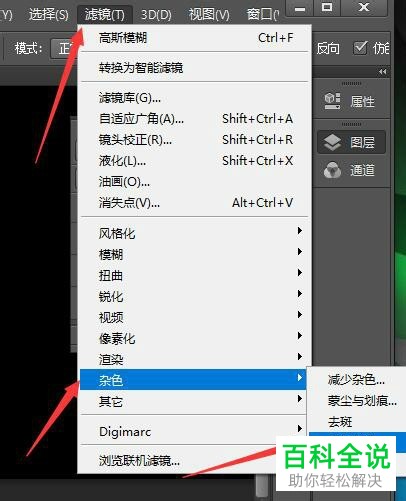Choose 减少杂色... in the submenu
406x501 pixels.
pyautogui.click(x=357, y=380)
